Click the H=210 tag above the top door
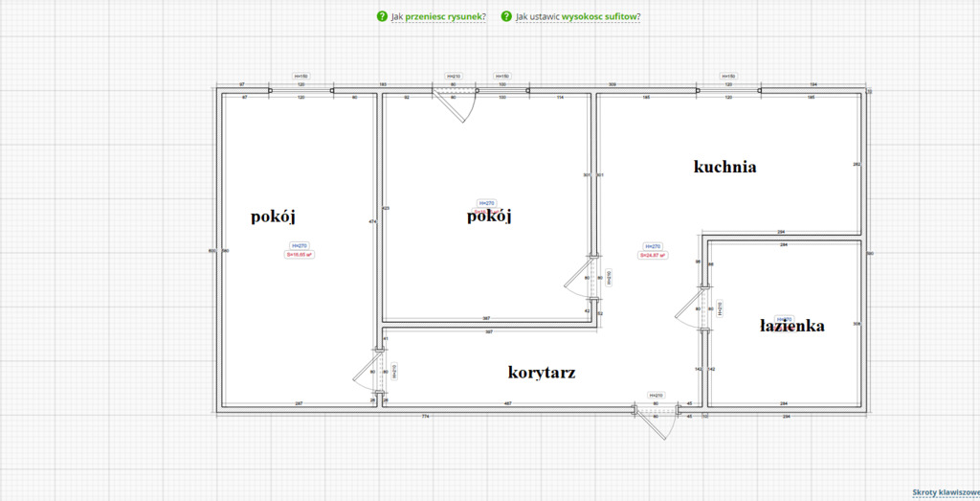Screen dimensions: 980x501 (x=453, y=76)
